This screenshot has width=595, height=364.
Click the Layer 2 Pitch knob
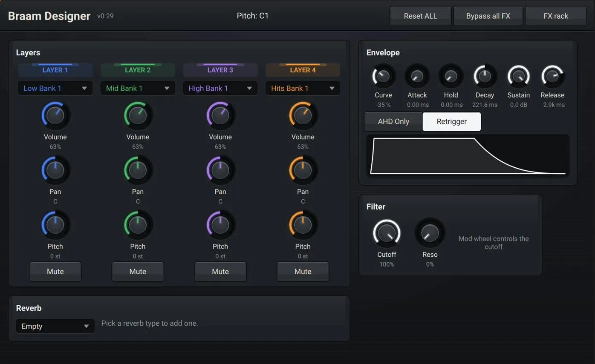[x=138, y=225]
